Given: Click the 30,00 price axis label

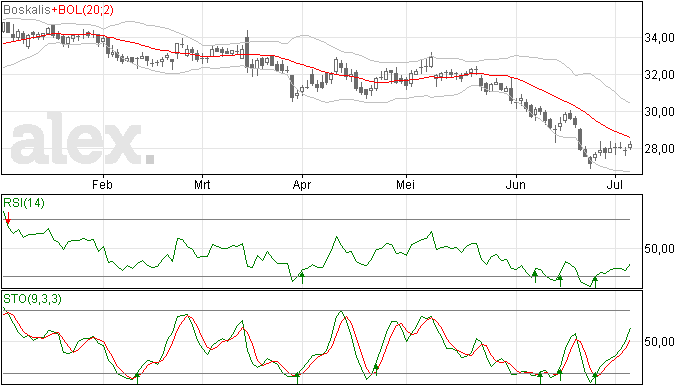Looking at the screenshot, I should 659,112.
